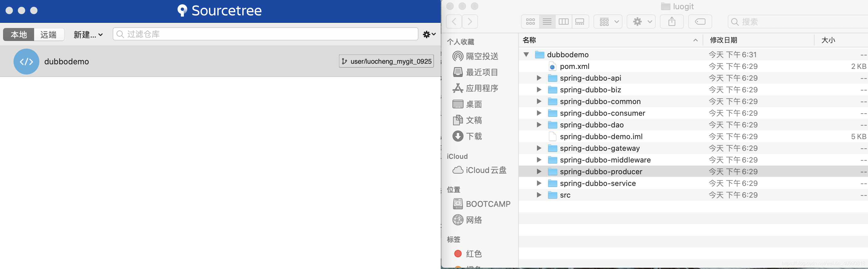Go forward in Finder

(470, 22)
